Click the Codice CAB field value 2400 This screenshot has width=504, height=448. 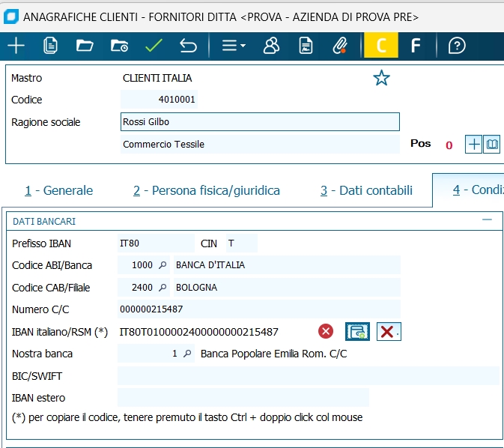[142, 287]
